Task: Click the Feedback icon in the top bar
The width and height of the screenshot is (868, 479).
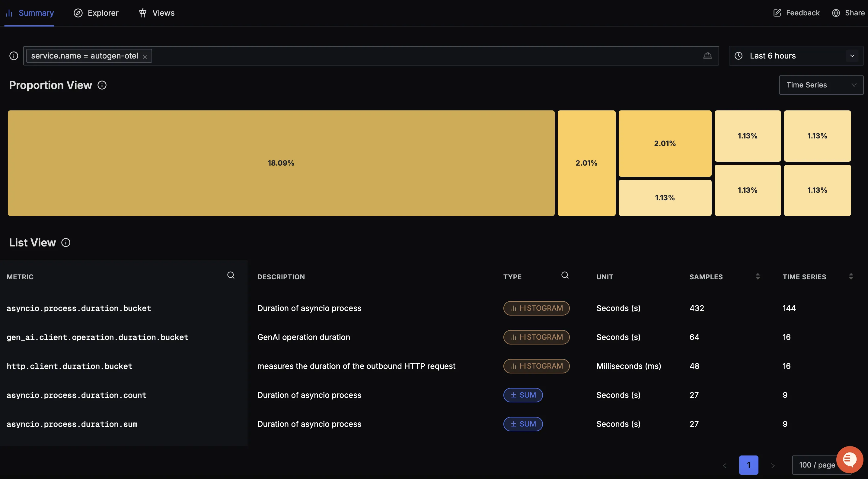Action: tap(777, 13)
